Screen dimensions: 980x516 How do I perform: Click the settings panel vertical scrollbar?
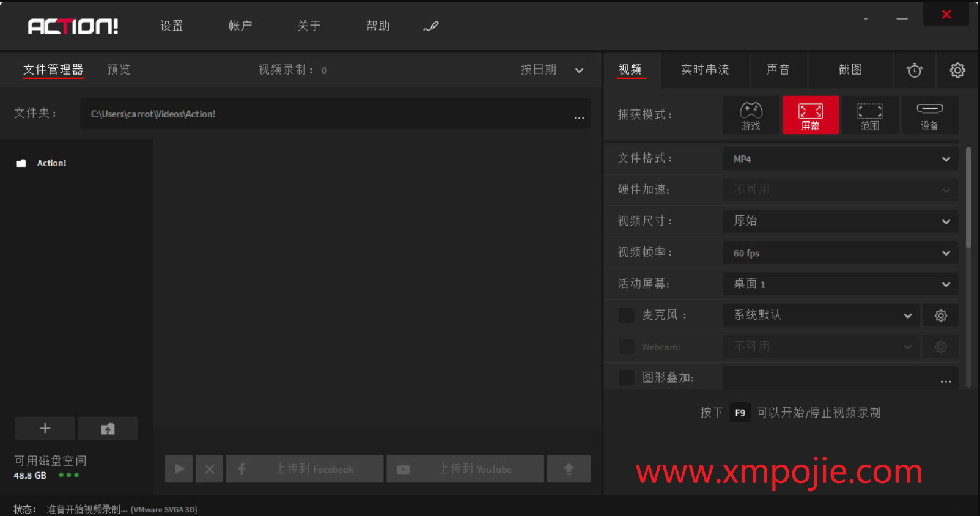point(968,197)
